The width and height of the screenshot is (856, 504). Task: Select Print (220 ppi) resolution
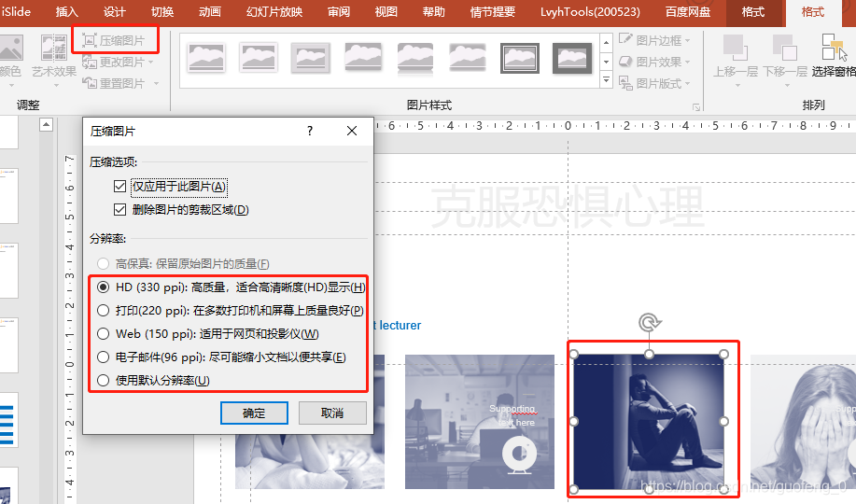(103, 311)
